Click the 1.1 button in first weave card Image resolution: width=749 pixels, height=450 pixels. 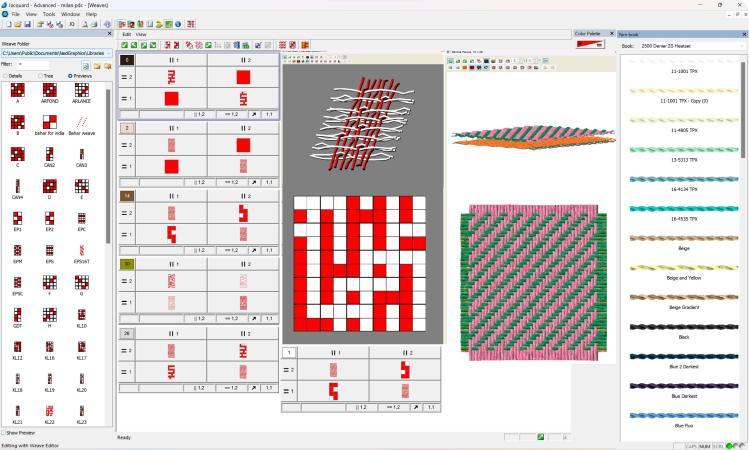point(269,114)
